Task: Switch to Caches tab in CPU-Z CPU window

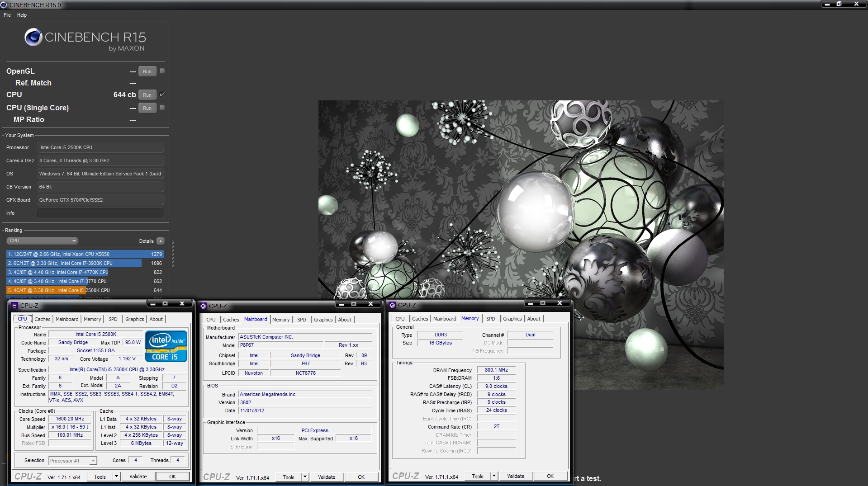Action: click(x=43, y=319)
